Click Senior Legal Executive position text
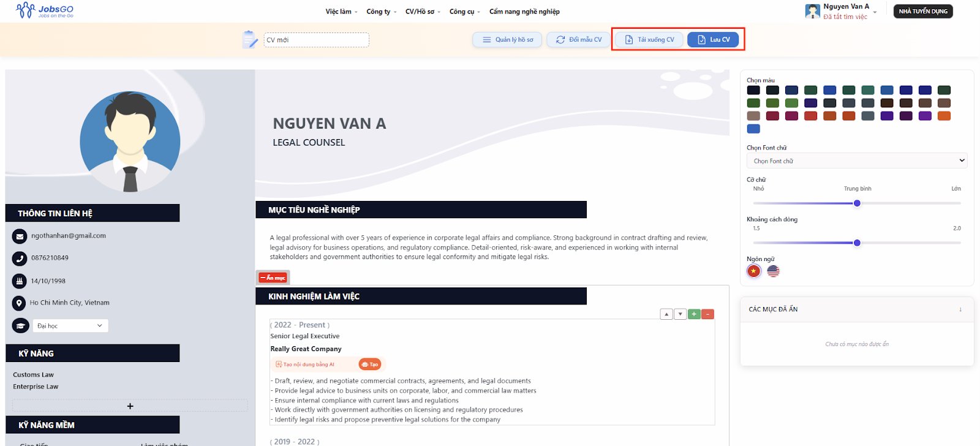This screenshot has width=980, height=446. tap(305, 336)
